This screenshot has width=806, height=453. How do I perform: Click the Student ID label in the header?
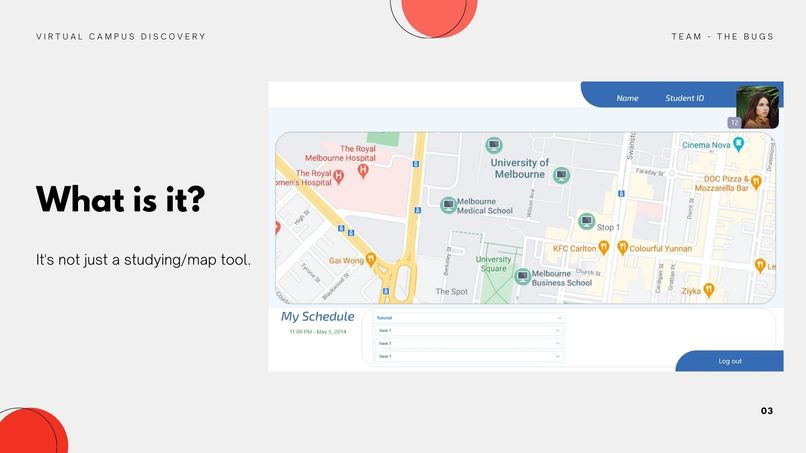(684, 98)
